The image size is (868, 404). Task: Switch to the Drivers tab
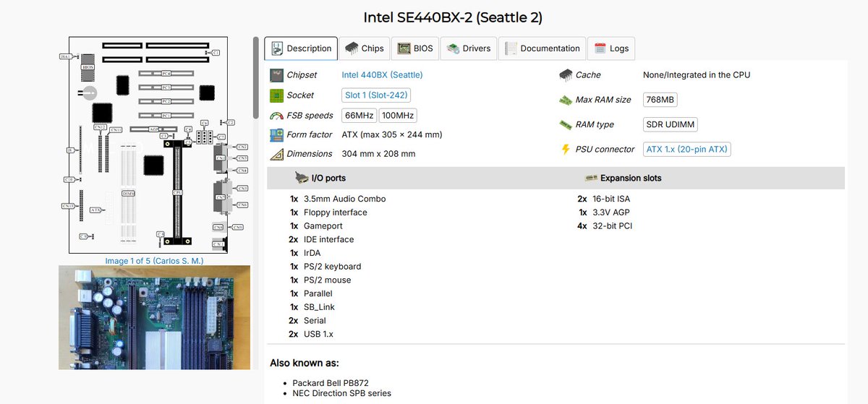point(469,48)
